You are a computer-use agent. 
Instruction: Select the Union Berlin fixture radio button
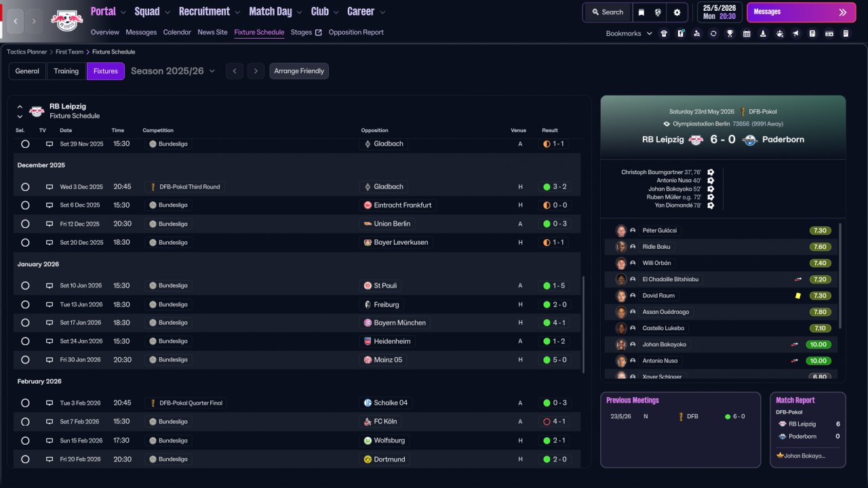click(25, 224)
